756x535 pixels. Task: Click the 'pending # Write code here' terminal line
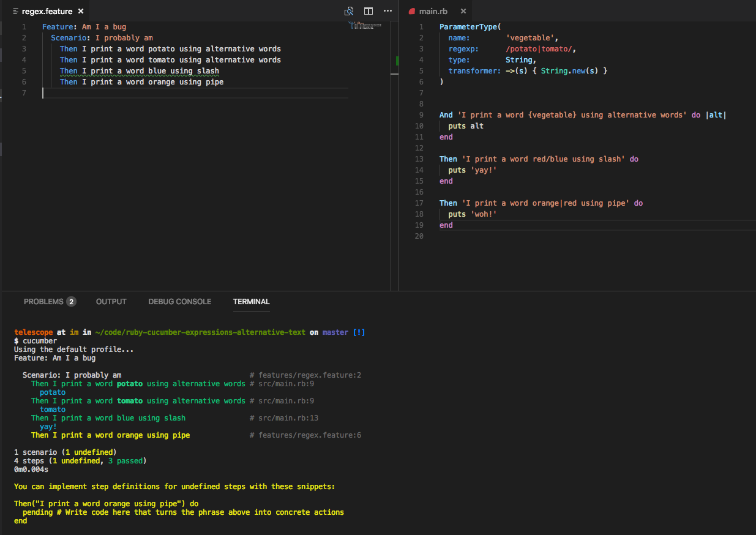183,512
